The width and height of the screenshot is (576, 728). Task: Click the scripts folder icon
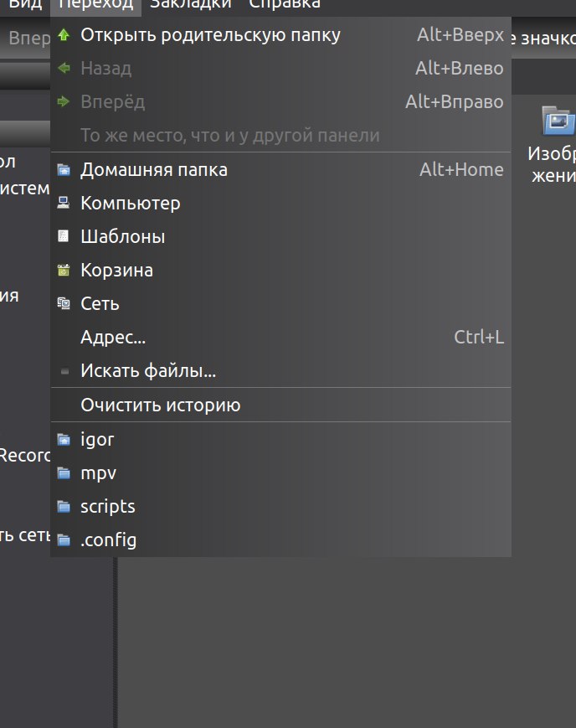64,507
